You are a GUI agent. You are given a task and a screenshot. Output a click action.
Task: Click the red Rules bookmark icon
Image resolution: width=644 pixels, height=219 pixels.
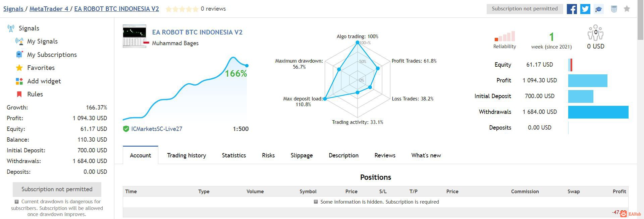[x=19, y=94]
